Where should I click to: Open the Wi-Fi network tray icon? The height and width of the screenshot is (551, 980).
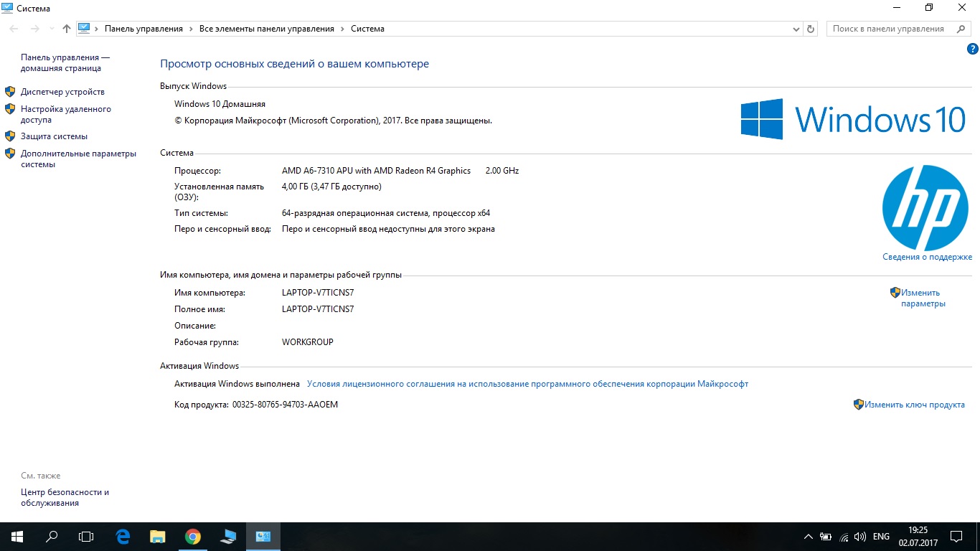(x=844, y=537)
